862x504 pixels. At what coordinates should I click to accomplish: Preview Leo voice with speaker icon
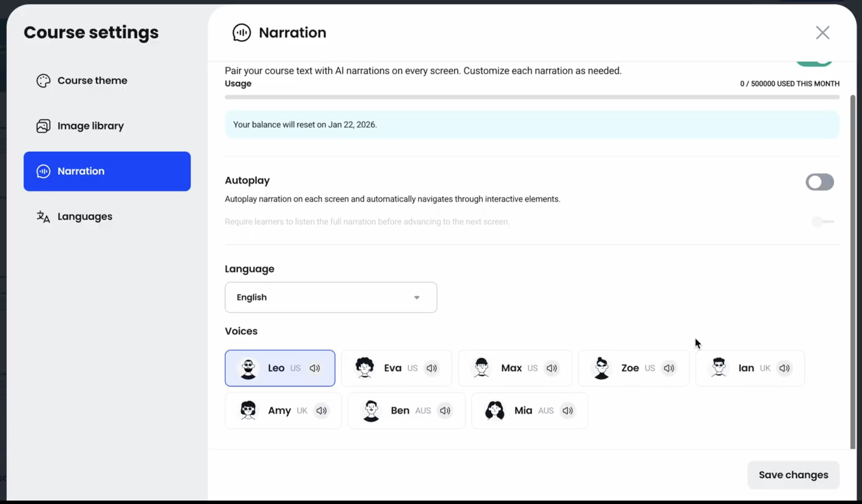tap(315, 368)
